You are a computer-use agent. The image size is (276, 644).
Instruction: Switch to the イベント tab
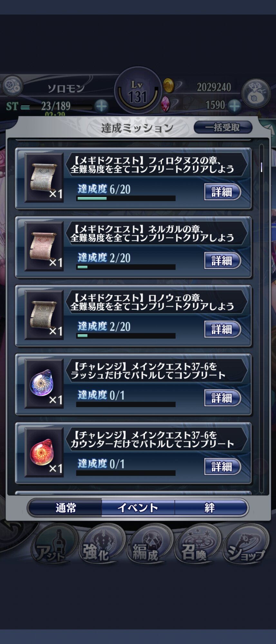pos(138,508)
